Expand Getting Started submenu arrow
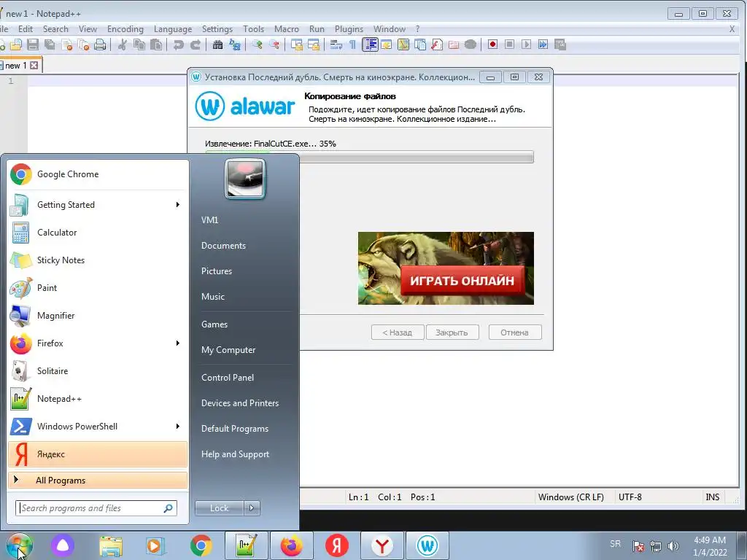The height and width of the screenshot is (560, 747). 178,205
